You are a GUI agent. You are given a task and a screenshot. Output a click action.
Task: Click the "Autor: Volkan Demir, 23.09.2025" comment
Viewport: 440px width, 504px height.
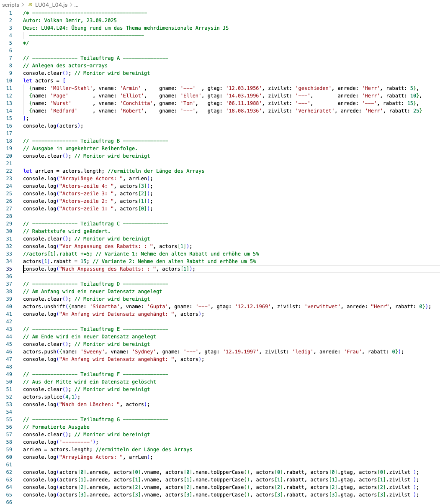[70, 20]
